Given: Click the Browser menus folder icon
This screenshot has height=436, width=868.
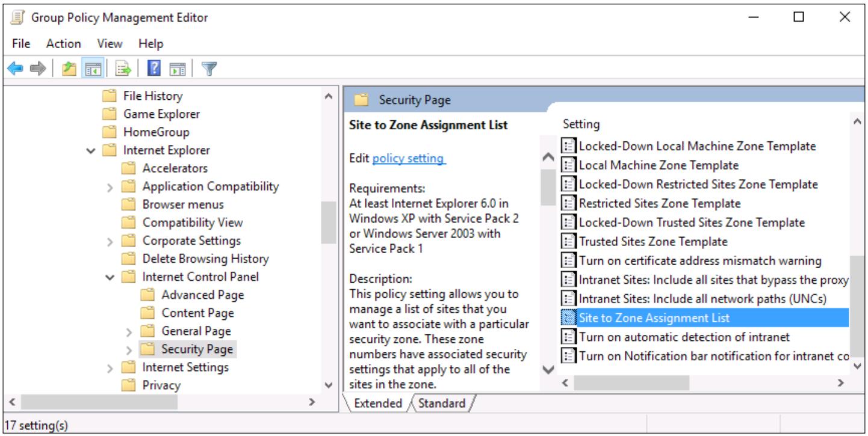Looking at the screenshot, I should coord(128,204).
